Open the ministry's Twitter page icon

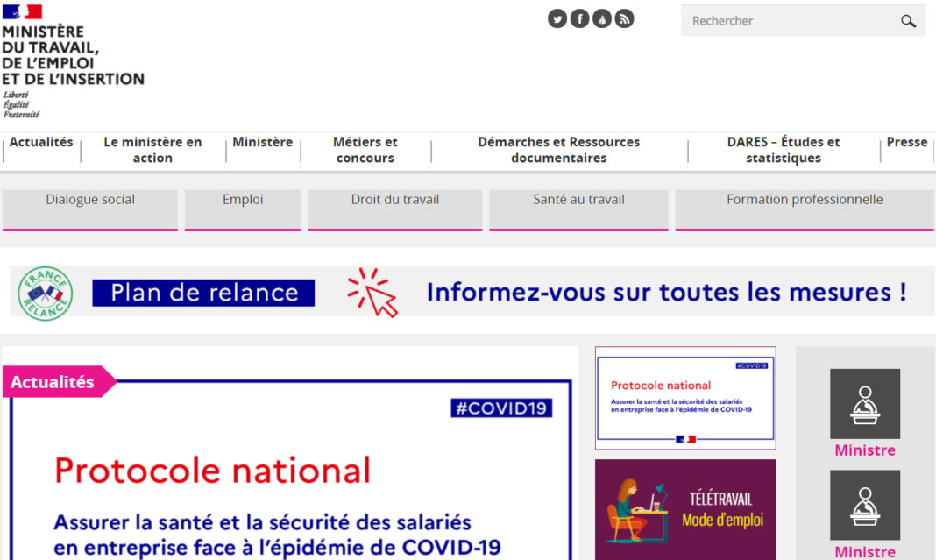[x=557, y=19]
